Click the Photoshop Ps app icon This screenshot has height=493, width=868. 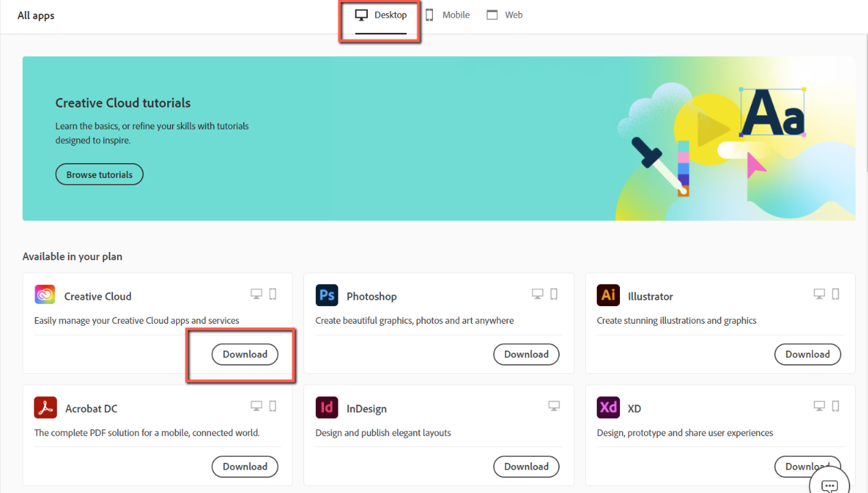pos(327,295)
